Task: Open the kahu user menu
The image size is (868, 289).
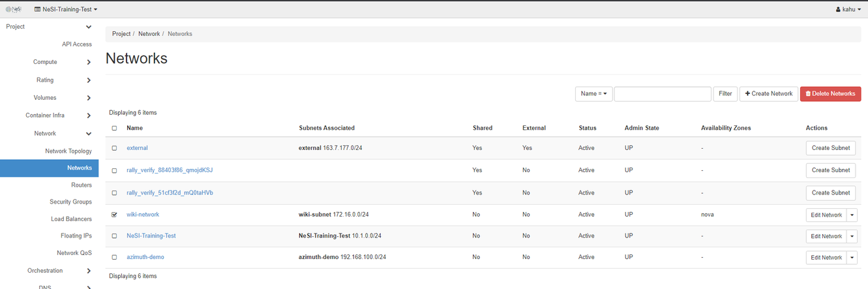Action: pos(848,9)
